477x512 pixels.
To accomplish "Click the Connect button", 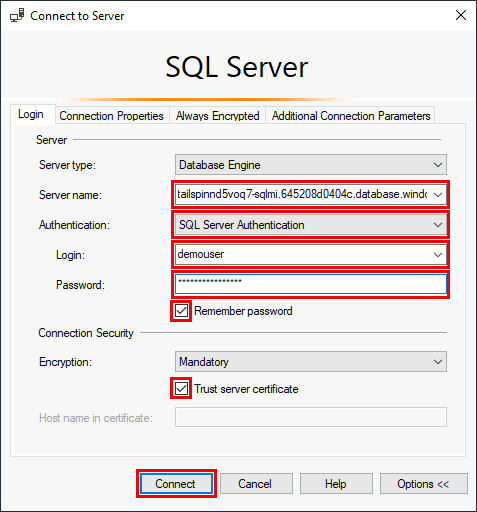I will coord(176,484).
